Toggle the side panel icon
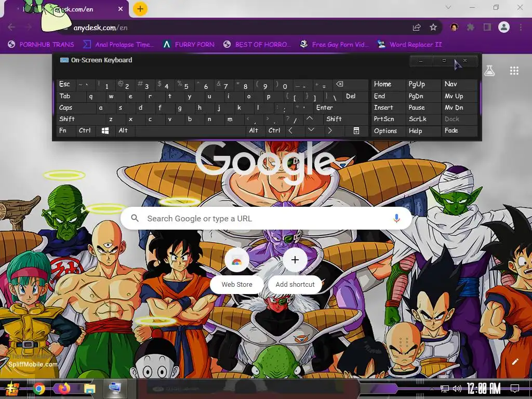 point(487,28)
